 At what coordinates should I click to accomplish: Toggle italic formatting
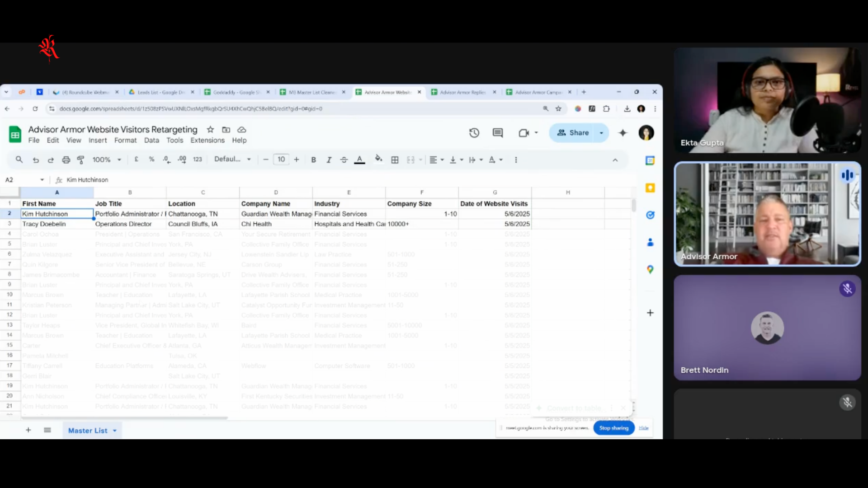coord(329,160)
